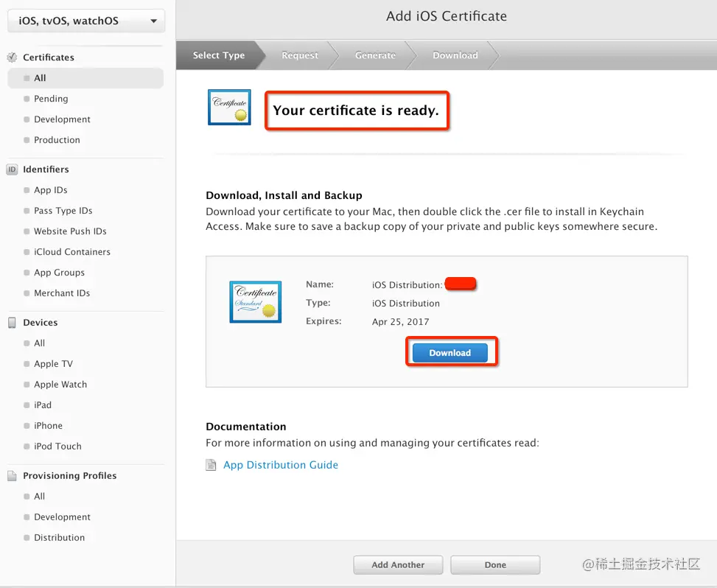Click the Expires date Apr 25, 2017

[401, 322]
